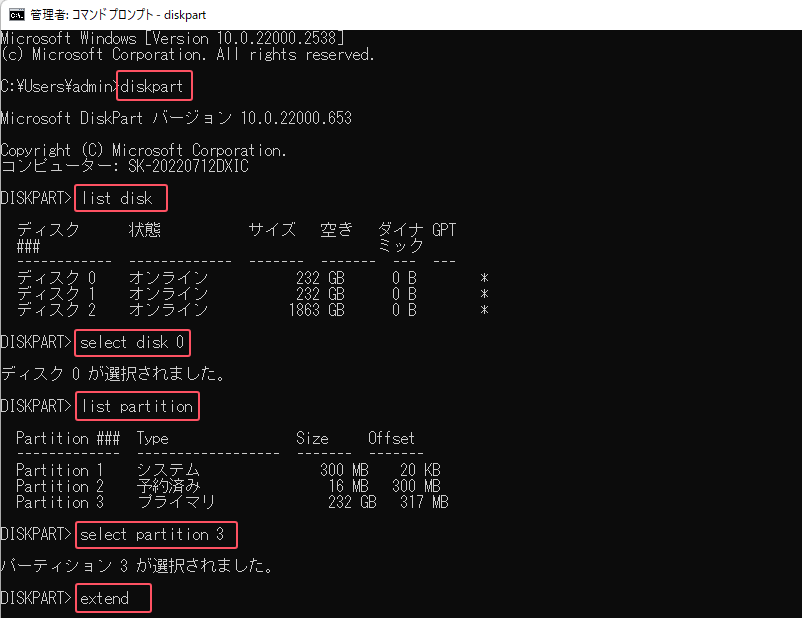The image size is (802, 618).
Task: Click the GPT column header
Action: point(444,230)
